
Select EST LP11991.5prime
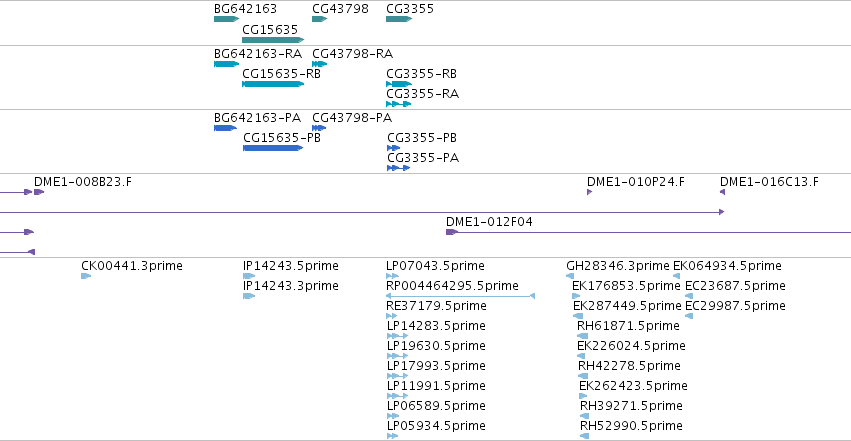point(397,396)
